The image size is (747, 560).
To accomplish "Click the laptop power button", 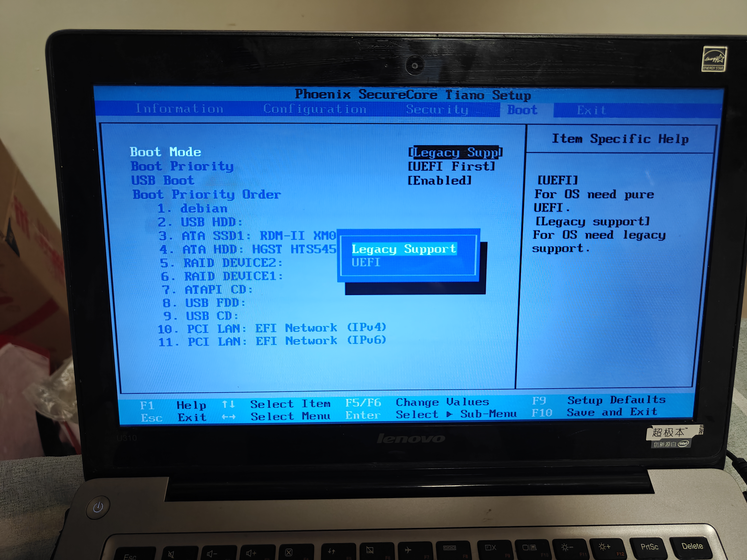I will (x=98, y=507).
